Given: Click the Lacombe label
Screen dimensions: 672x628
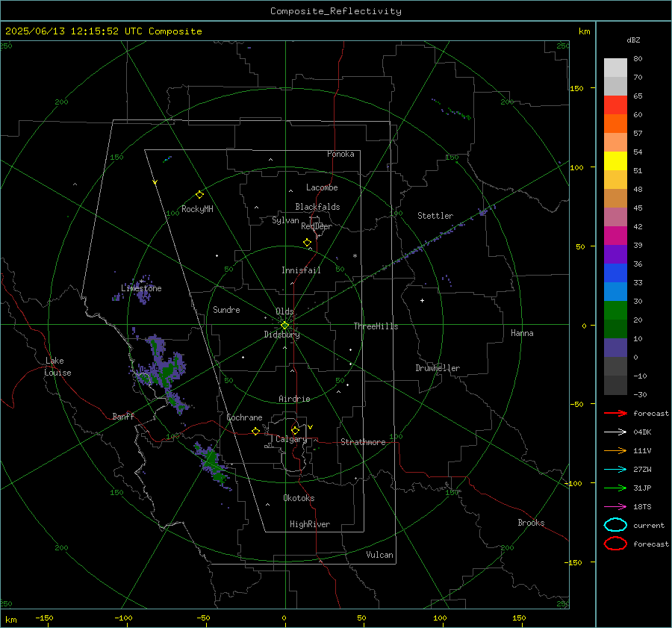Looking at the screenshot, I should coord(322,187).
